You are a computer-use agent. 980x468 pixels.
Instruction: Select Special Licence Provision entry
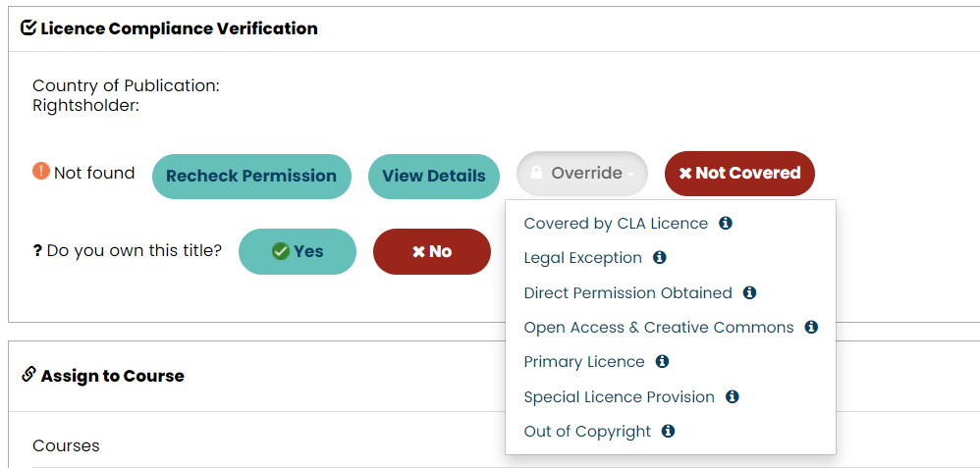click(x=620, y=397)
